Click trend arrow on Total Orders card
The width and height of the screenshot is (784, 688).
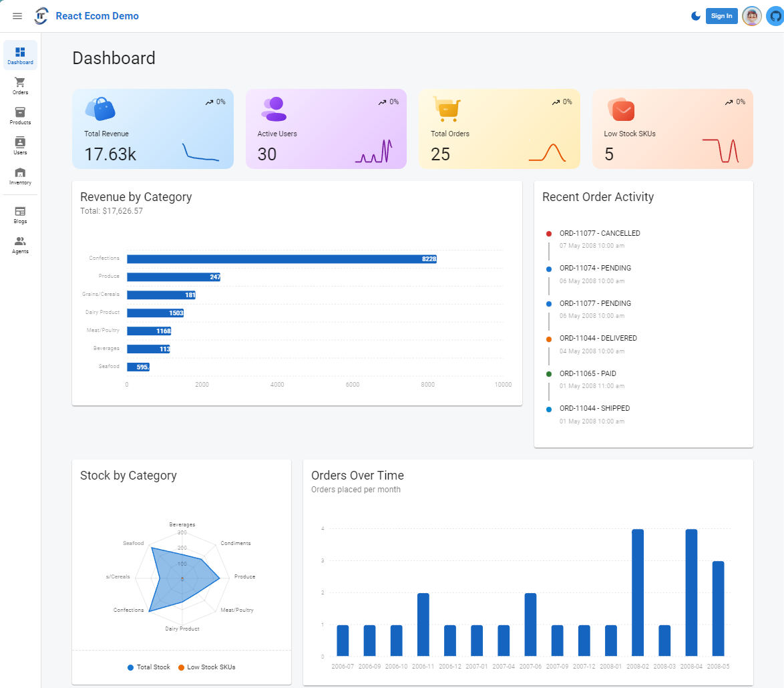tap(556, 102)
